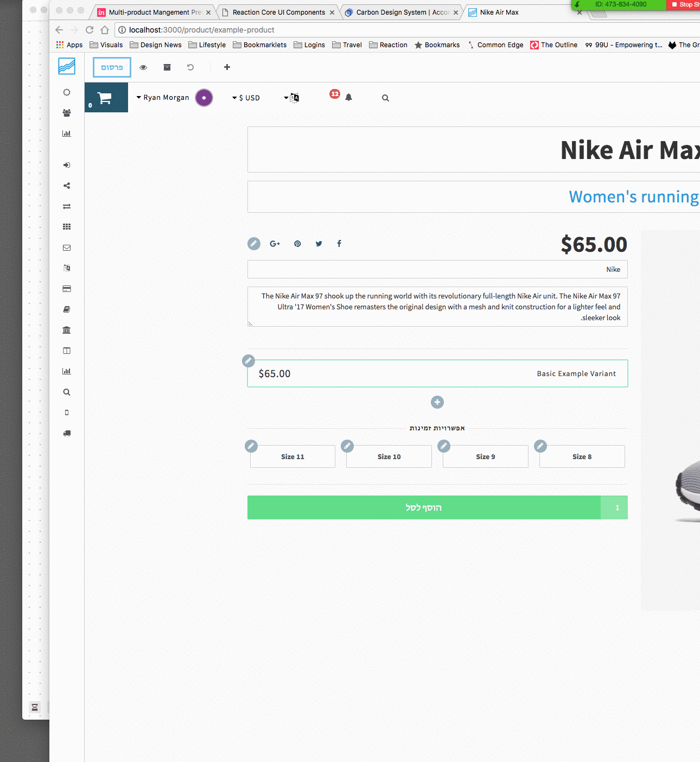700x762 pixels.
Task: Open the accounts users icon in the sidebar
Action: point(67,113)
